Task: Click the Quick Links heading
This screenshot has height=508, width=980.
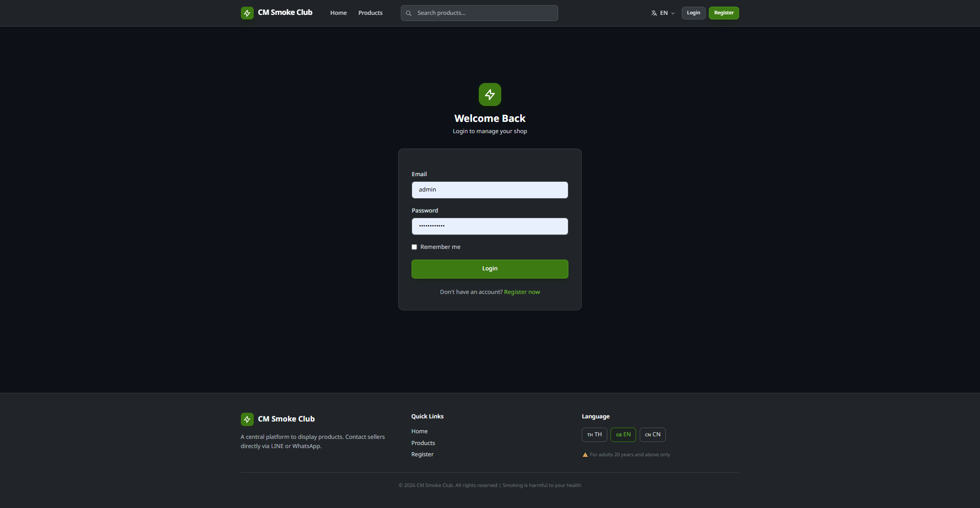Action: 427,416
